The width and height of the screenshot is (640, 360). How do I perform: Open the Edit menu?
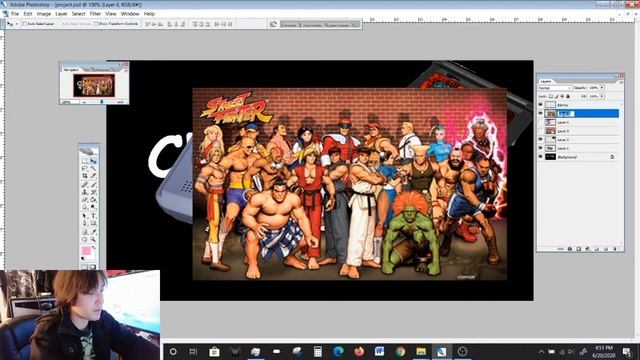point(28,14)
